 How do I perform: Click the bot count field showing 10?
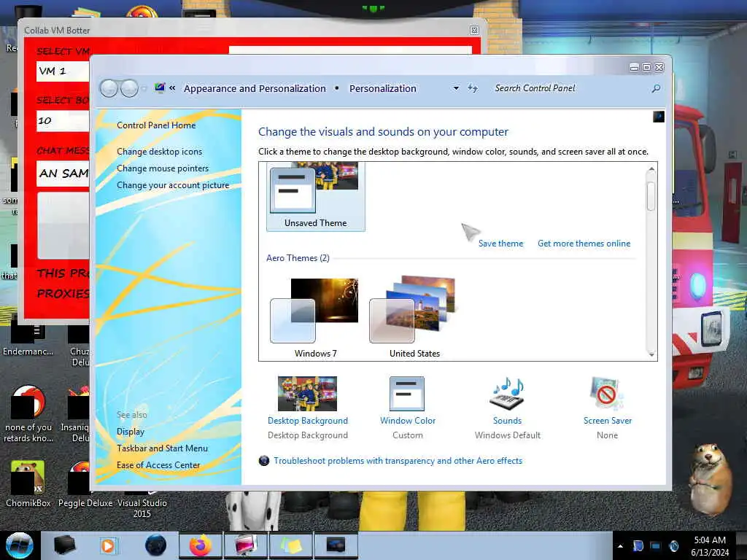(x=63, y=121)
